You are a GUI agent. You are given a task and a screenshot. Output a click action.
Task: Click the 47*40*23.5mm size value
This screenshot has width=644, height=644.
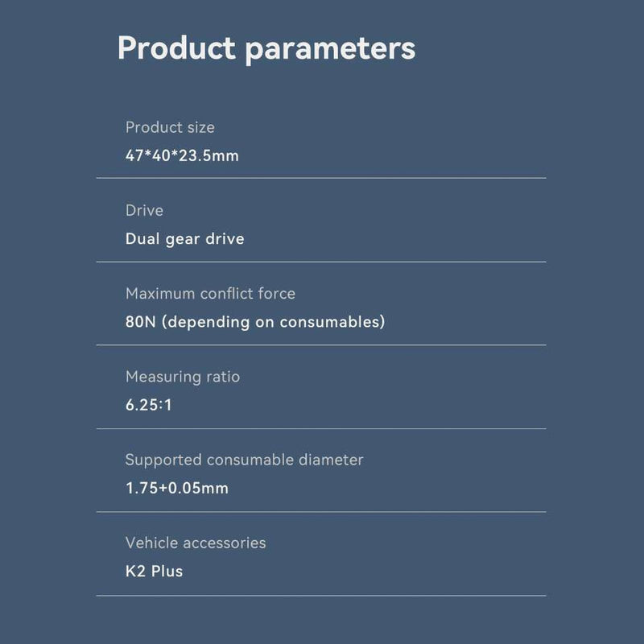182,155
